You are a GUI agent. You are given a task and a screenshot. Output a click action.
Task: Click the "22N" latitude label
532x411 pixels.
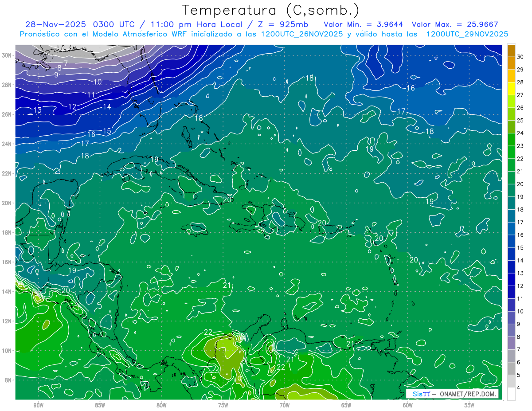click(x=7, y=173)
